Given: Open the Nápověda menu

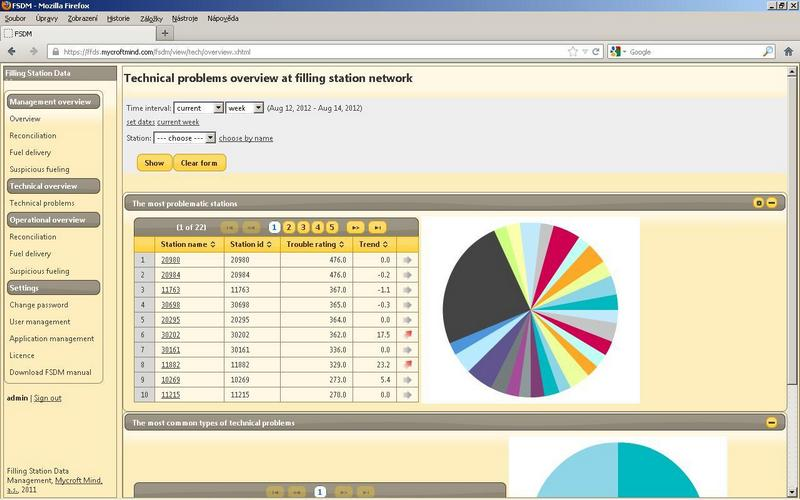Looking at the screenshot, I should tap(223, 18).
